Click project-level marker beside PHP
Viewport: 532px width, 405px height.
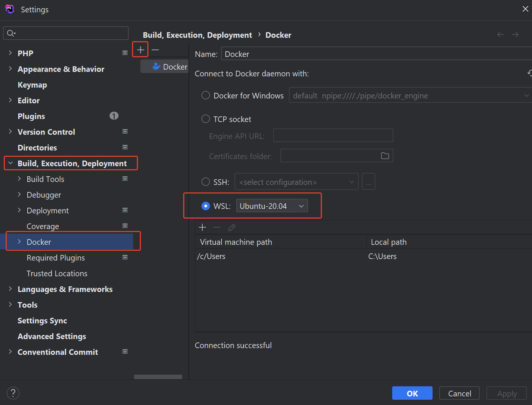(x=125, y=53)
